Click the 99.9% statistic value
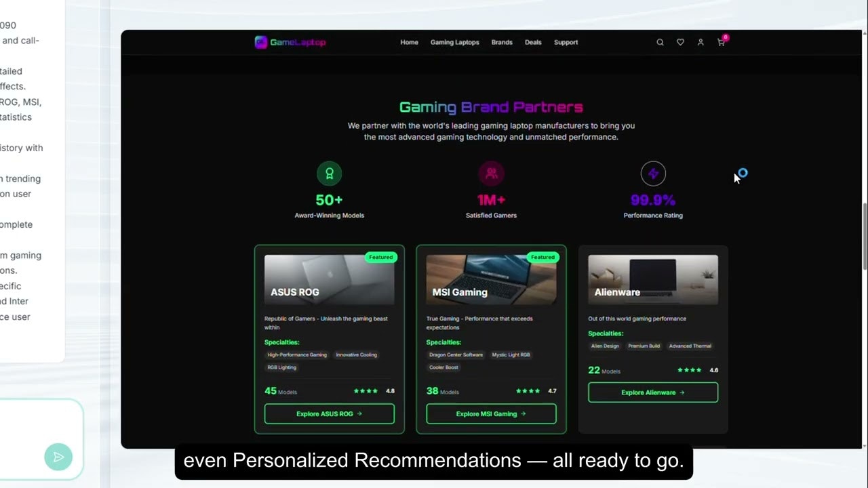 tap(653, 201)
